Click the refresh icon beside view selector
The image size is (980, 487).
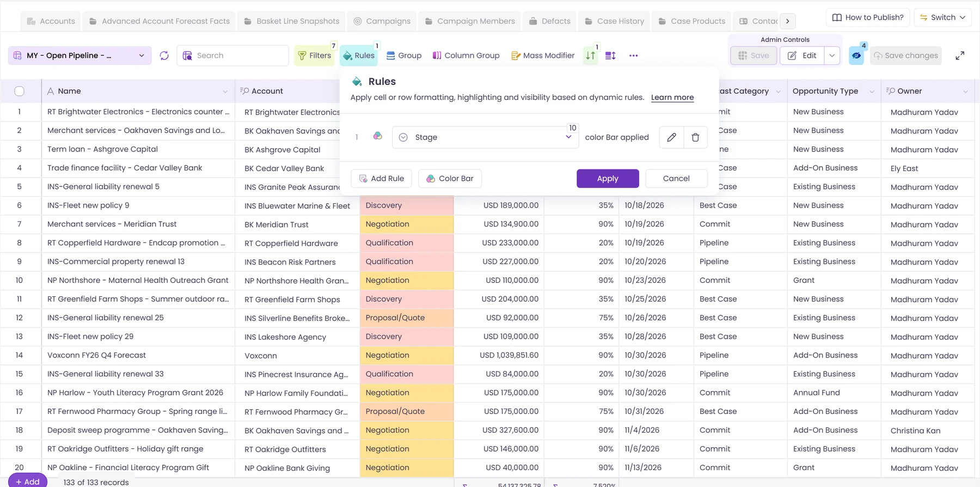point(164,56)
